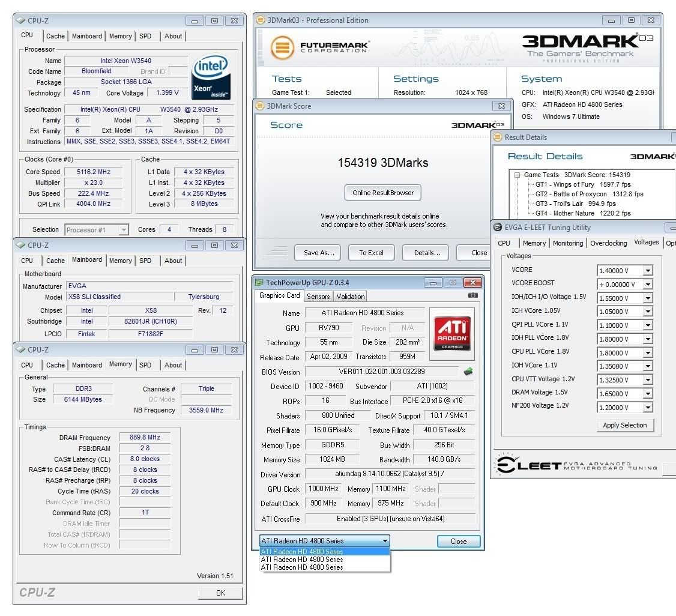Click the BIOS Version field in GPU-Z
The height and width of the screenshot is (616, 676).
pos(382,372)
